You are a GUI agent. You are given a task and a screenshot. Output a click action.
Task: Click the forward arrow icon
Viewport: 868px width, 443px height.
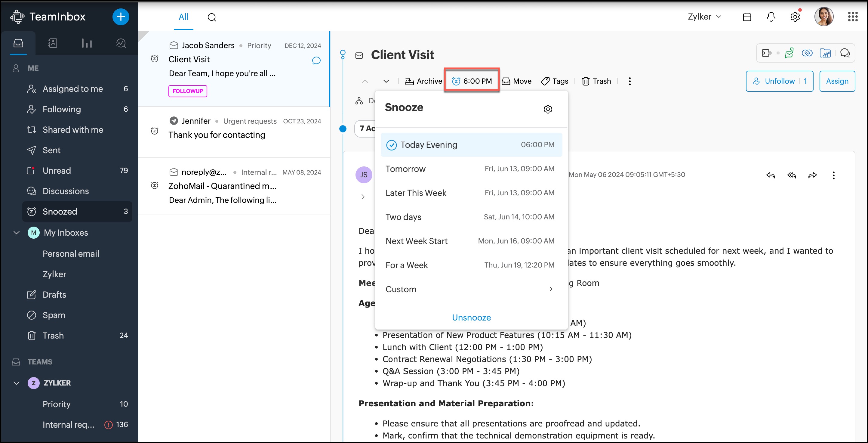pyautogui.click(x=812, y=175)
